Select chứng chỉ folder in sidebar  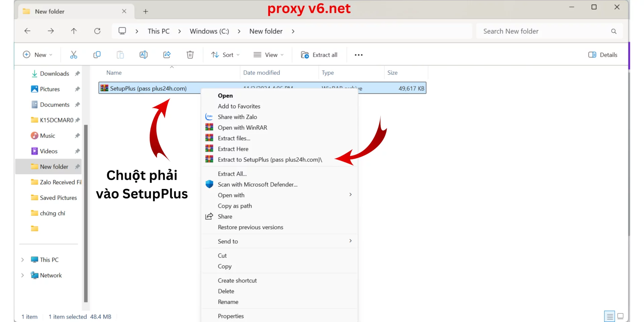click(49, 213)
